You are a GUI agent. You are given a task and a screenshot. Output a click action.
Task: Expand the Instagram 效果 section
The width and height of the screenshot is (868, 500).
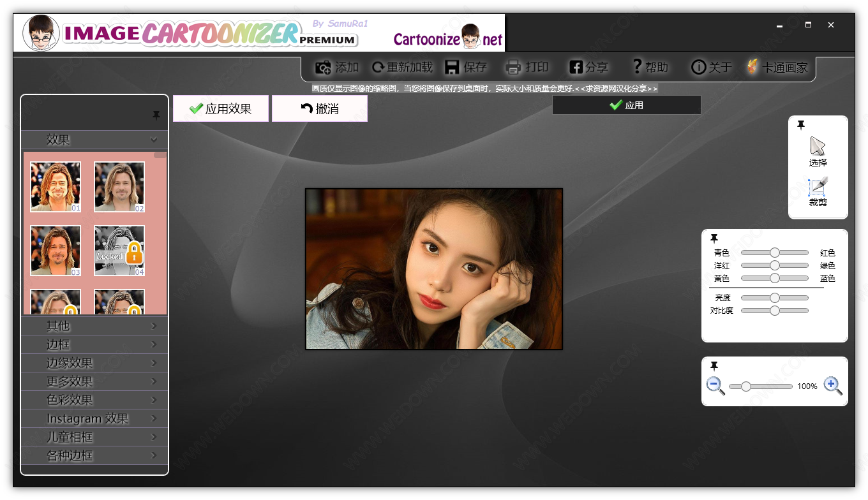pyautogui.click(x=94, y=418)
